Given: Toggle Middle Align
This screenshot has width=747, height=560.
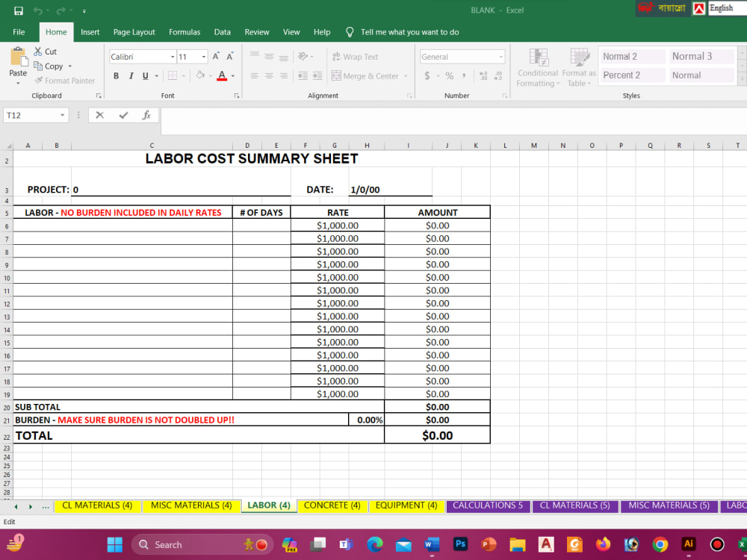Looking at the screenshot, I should 269,56.
